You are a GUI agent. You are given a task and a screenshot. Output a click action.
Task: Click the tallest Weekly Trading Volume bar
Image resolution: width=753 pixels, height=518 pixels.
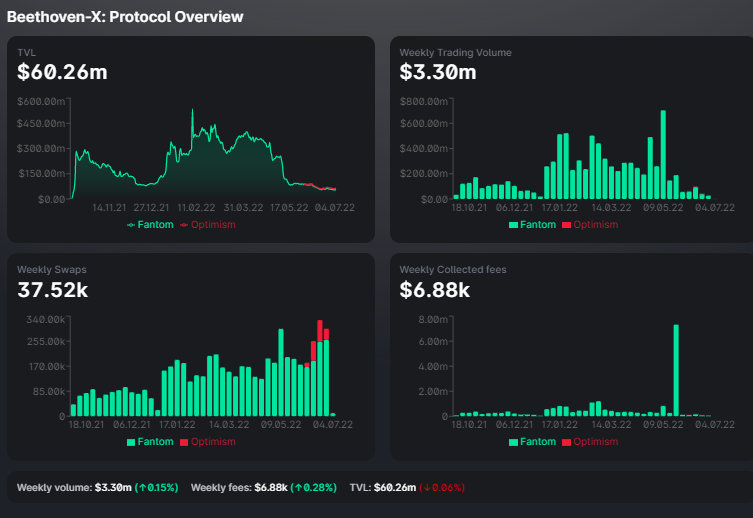(663, 155)
